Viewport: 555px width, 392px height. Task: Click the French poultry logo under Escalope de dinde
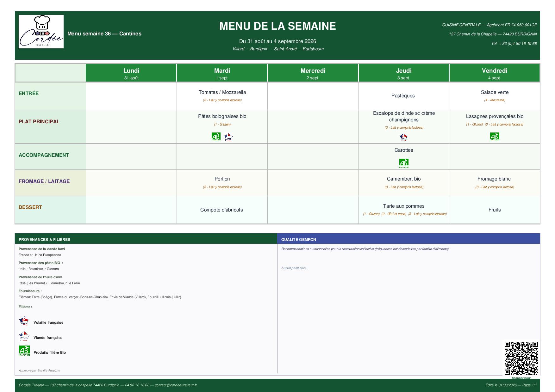point(403,137)
